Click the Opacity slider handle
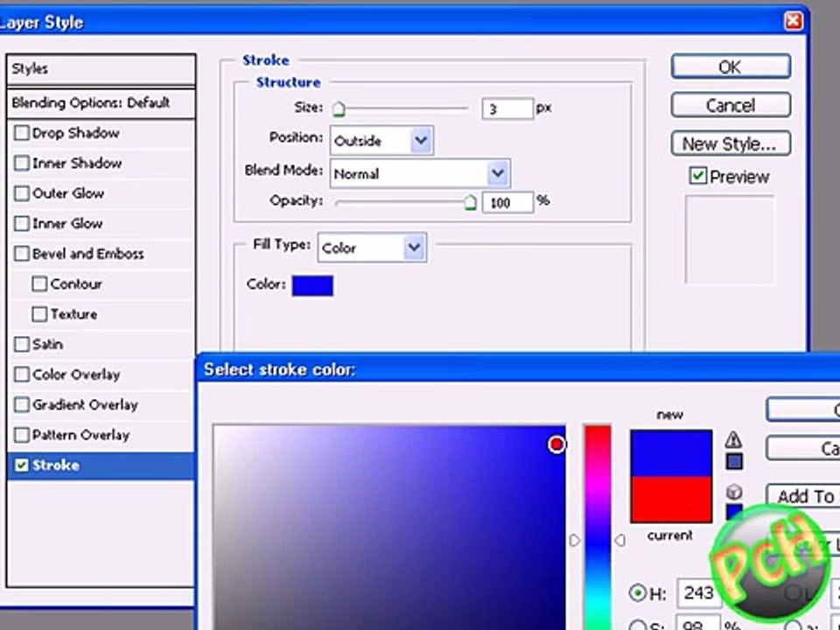The image size is (840, 630). (x=470, y=202)
